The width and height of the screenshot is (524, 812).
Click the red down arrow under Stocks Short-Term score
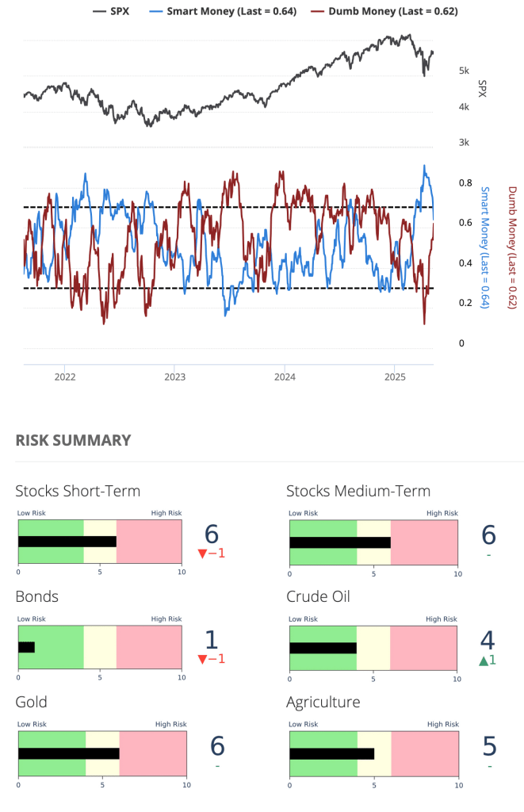(x=205, y=553)
